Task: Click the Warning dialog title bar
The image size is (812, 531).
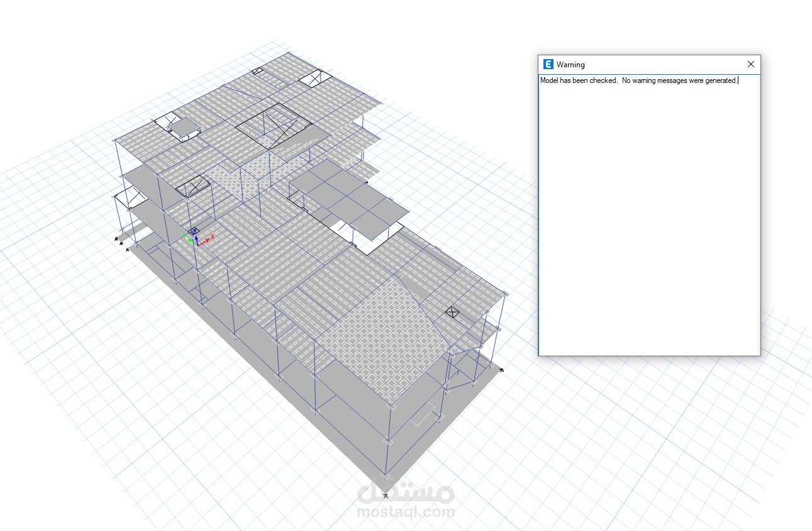Action: [649, 65]
